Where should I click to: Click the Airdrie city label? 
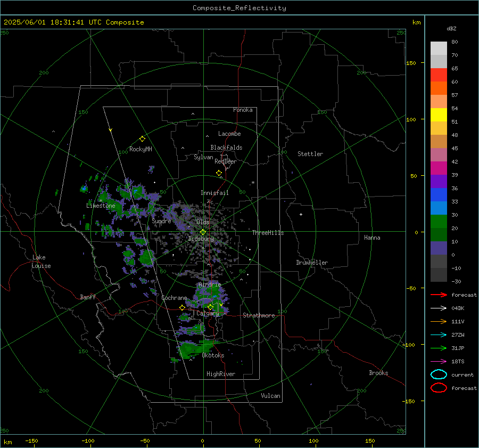(x=210, y=284)
